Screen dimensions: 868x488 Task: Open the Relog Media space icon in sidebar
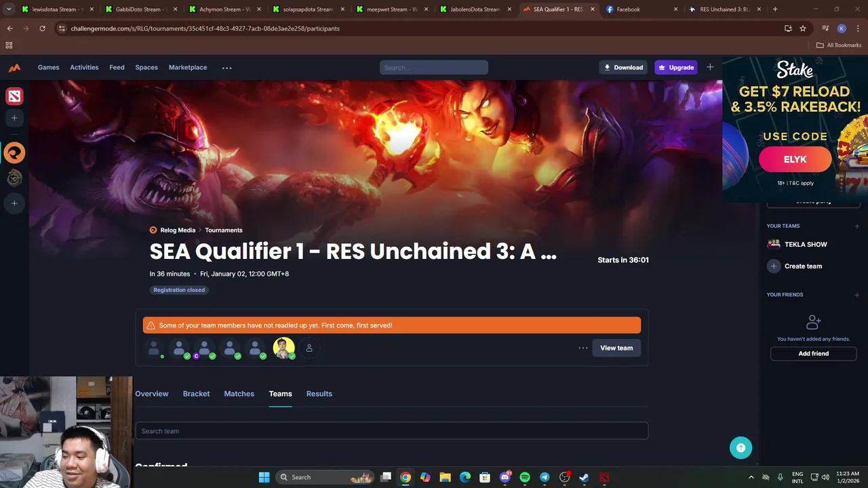click(14, 152)
